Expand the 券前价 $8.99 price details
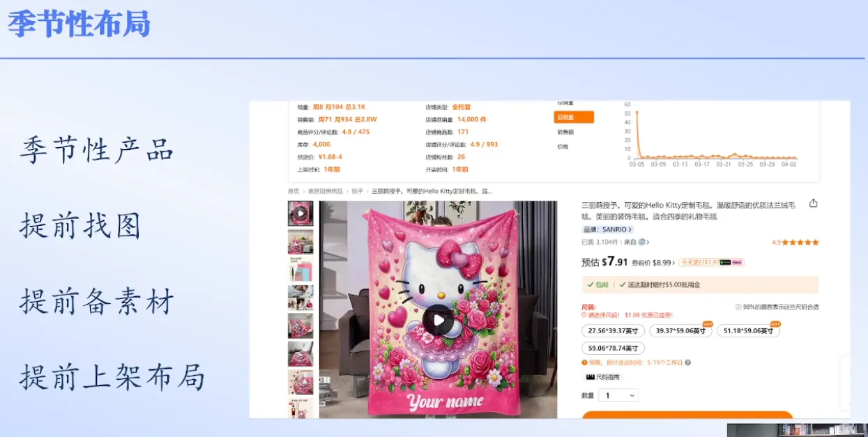The width and height of the screenshot is (868, 437). coord(653,263)
